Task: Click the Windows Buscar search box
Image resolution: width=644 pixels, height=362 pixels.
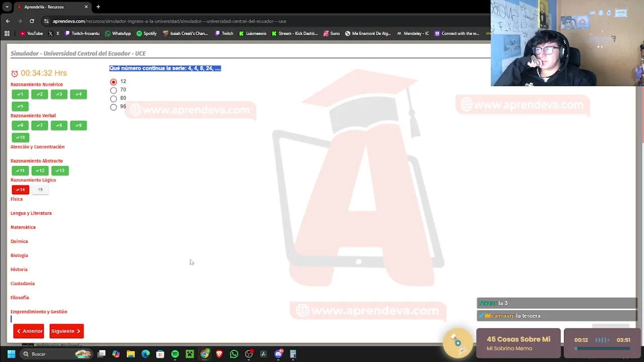Action: click(55, 354)
